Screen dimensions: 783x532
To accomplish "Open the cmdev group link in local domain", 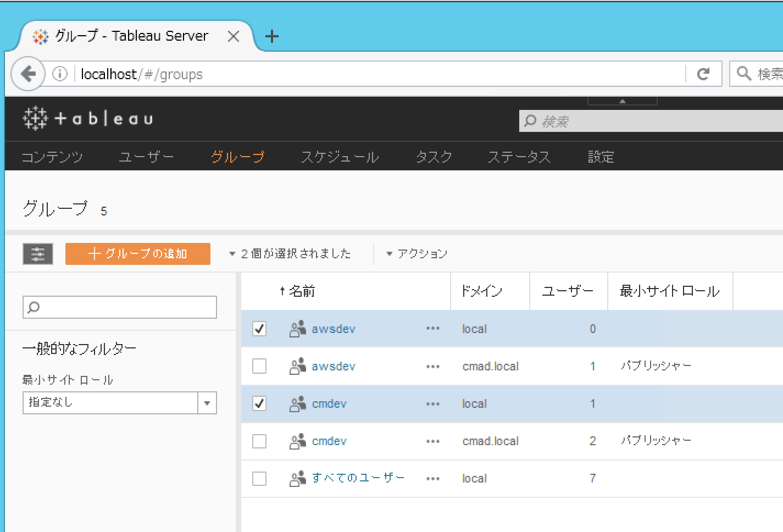I will tap(329, 404).
